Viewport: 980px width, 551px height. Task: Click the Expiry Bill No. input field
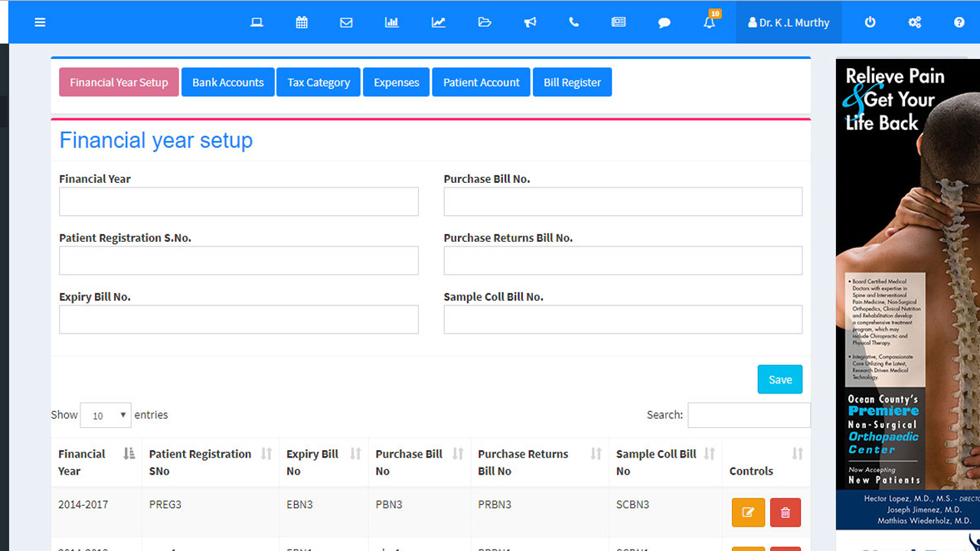point(239,319)
